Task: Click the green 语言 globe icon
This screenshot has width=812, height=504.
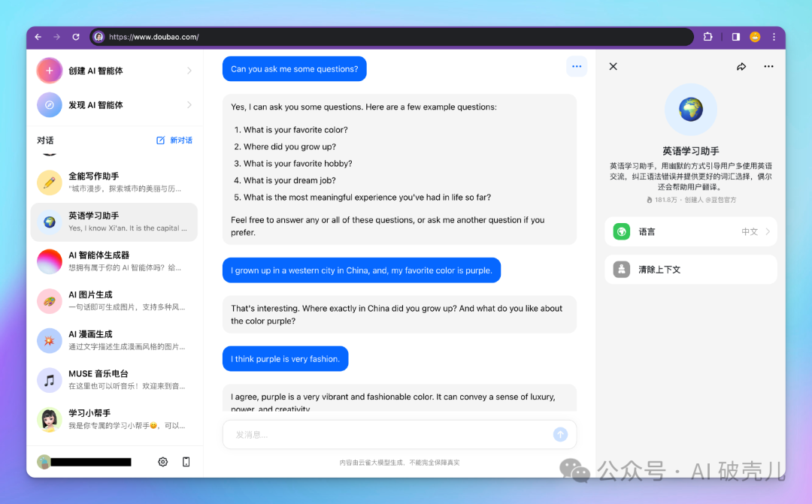Action: [622, 232]
